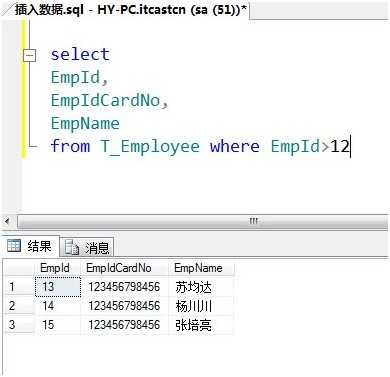390x377 pixels.
Task: Select cell with EmpId 15
Action: [58, 325]
